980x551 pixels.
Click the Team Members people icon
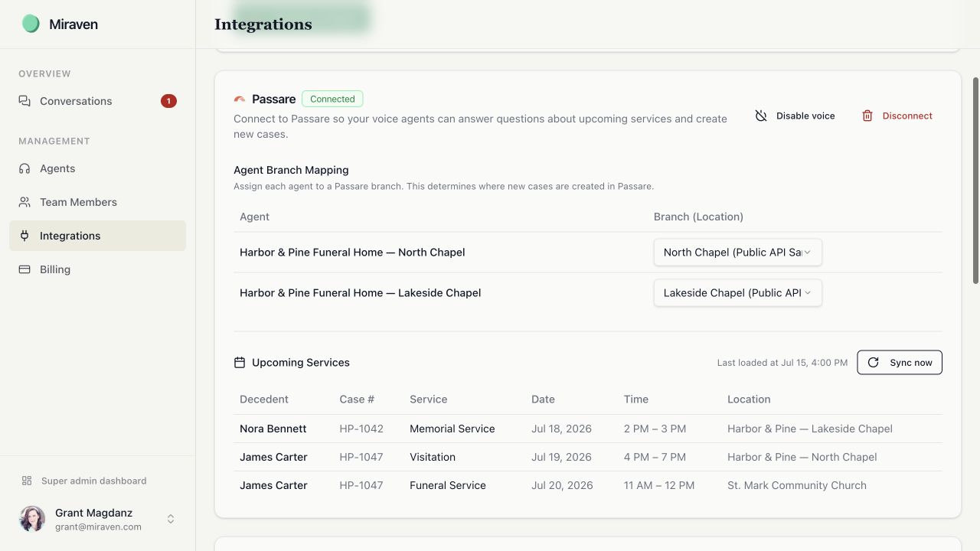24,202
